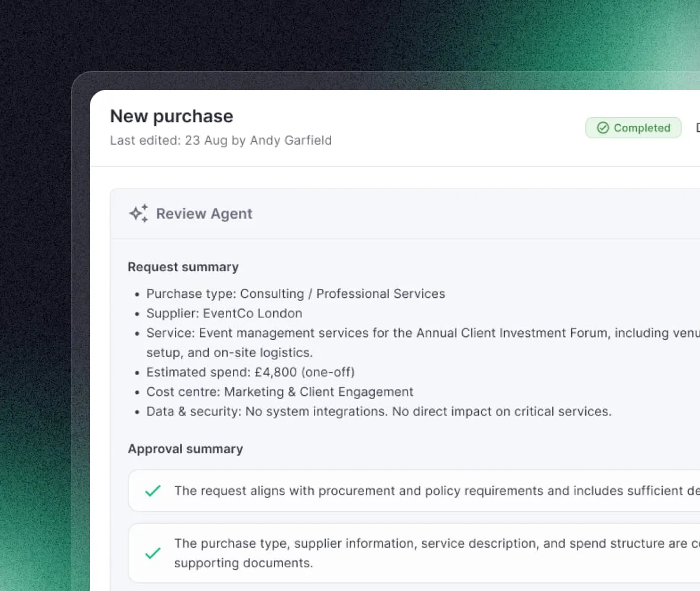Viewport: 700px width, 591px height.
Task: Open the procurement alignment approval card
Action: tap(414, 491)
